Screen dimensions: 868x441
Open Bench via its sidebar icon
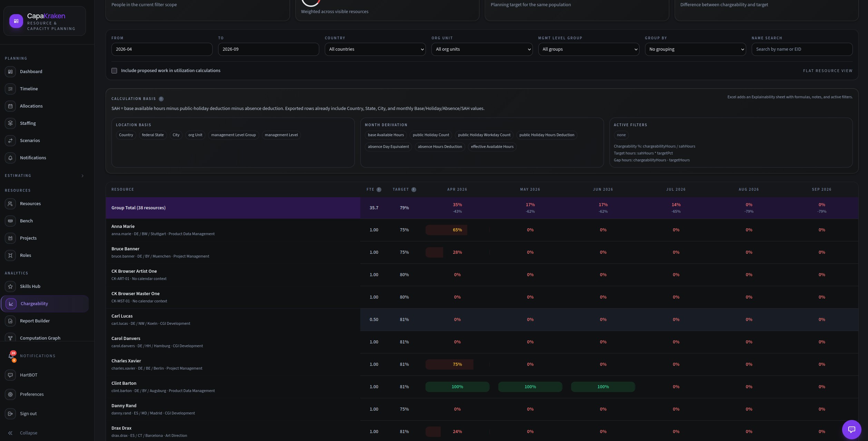pyautogui.click(x=10, y=221)
